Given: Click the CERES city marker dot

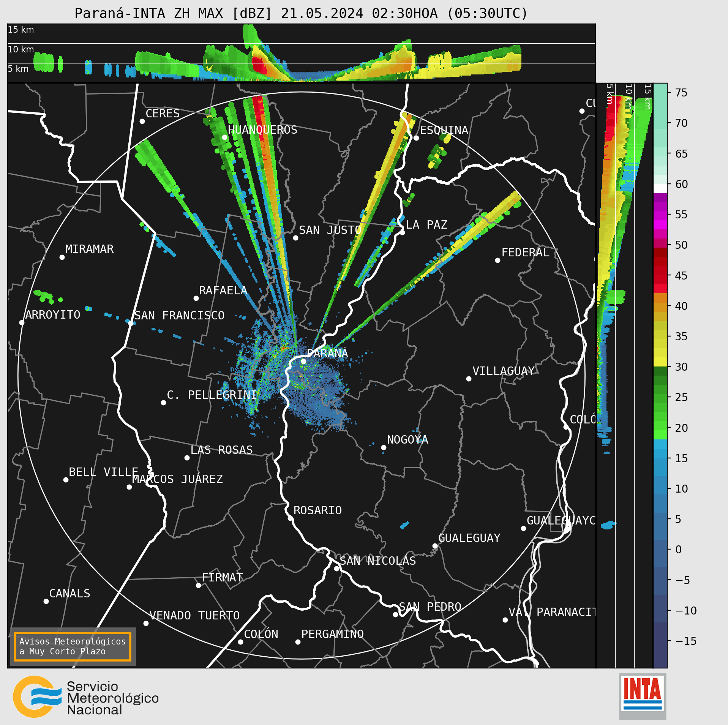Looking at the screenshot, I should pyautogui.click(x=142, y=121).
